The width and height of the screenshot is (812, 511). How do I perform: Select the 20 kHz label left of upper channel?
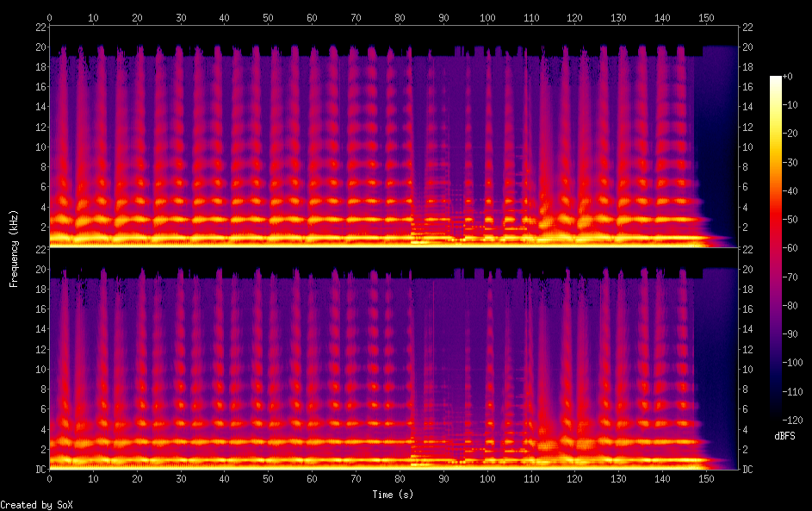(x=39, y=47)
